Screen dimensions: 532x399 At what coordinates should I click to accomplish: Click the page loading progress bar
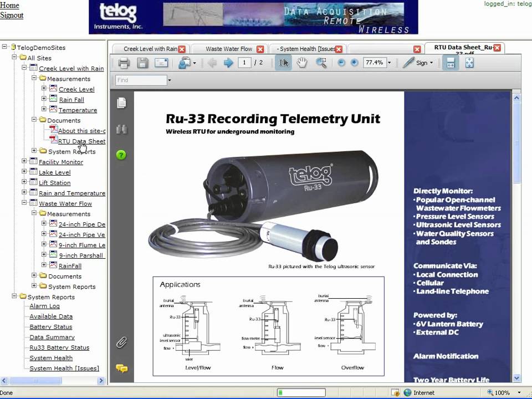click(x=301, y=393)
